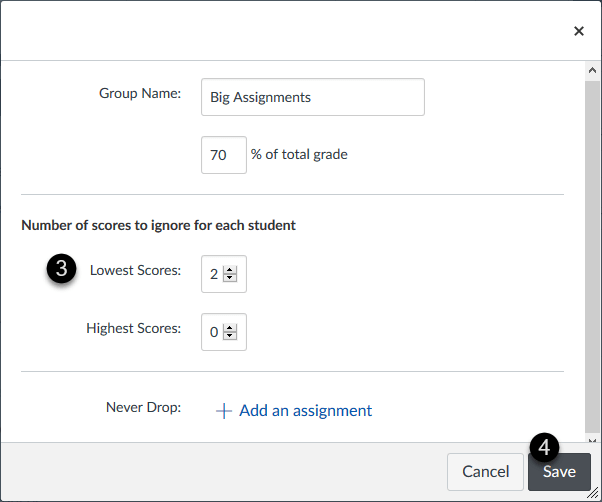Click the '% of total grade' text
Viewport: 602px width, 502px height.
pos(299,154)
